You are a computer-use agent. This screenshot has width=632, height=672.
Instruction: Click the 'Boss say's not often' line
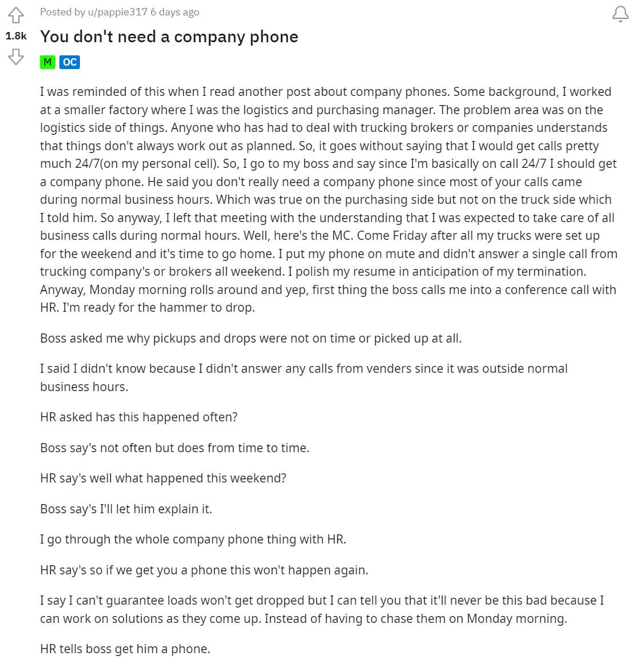[175, 448]
